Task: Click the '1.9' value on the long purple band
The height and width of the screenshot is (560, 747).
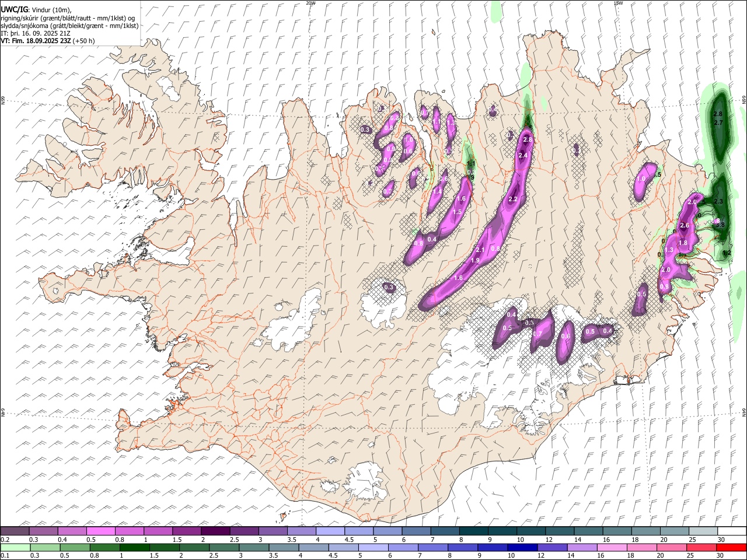Action: [x=475, y=260]
